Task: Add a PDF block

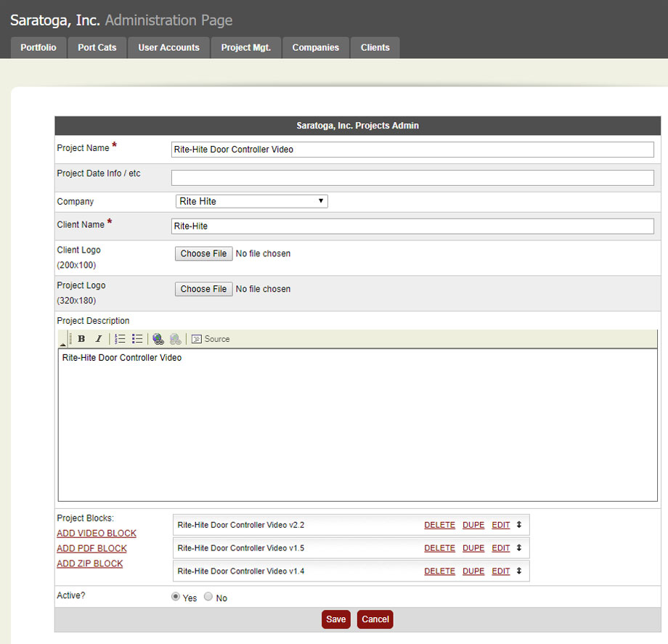Action: click(92, 549)
